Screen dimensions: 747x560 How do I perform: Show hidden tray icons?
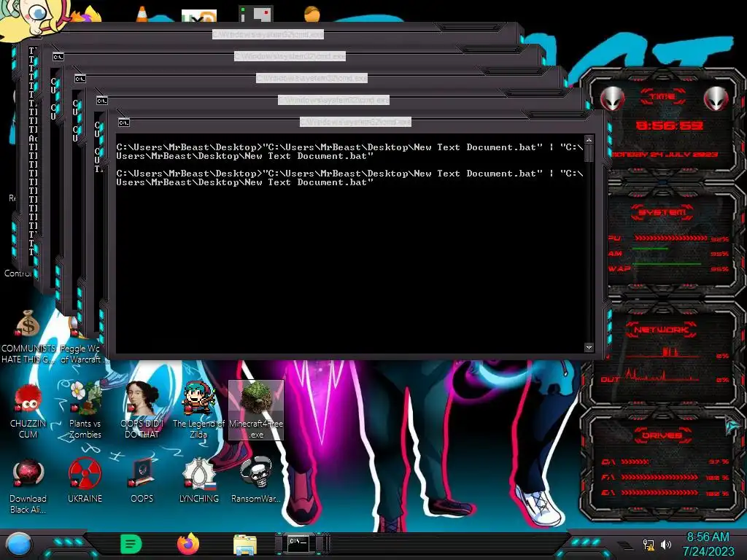pos(624,545)
